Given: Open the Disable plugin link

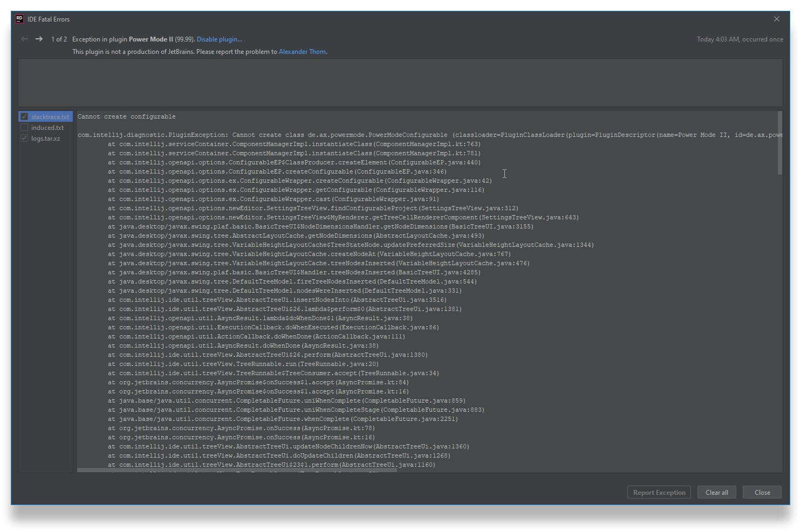Looking at the screenshot, I should (219, 39).
